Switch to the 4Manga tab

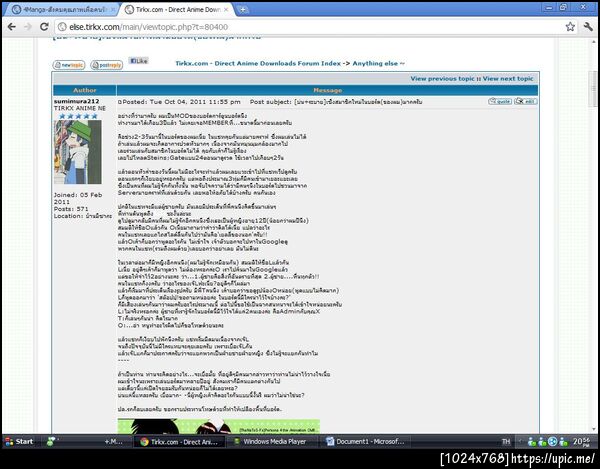pos(61,10)
